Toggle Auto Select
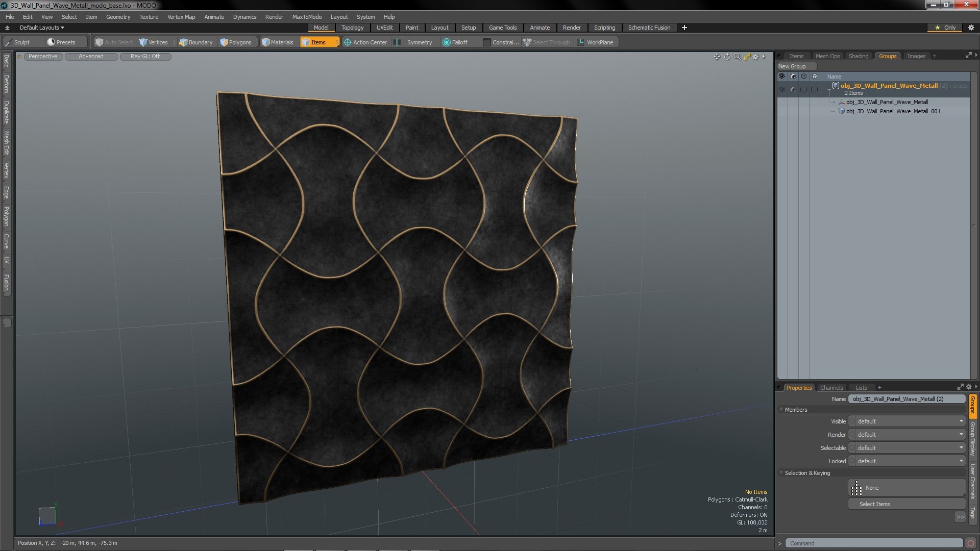The height and width of the screenshot is (551, 980). 114,42
